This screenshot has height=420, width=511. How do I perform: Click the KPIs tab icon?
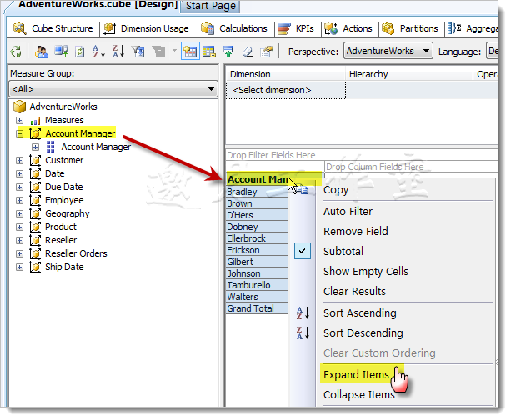pos(284,28)
